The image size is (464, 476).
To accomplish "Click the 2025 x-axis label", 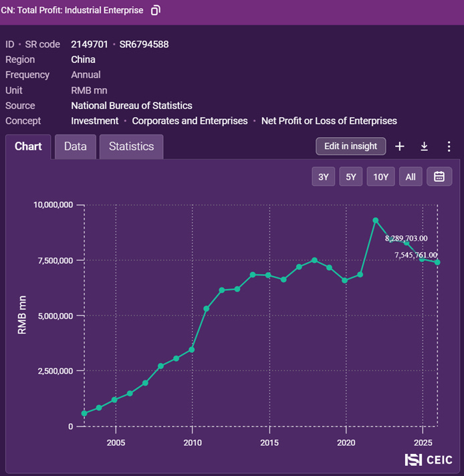I will pos(423,443).
